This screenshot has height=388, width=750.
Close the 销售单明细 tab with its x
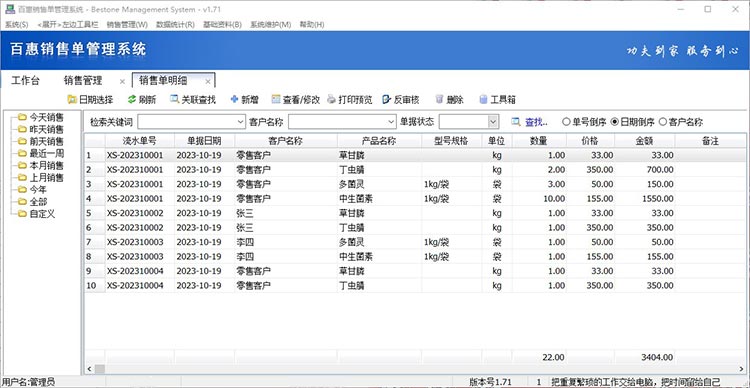pyautogui.click(x=208, y=81)
